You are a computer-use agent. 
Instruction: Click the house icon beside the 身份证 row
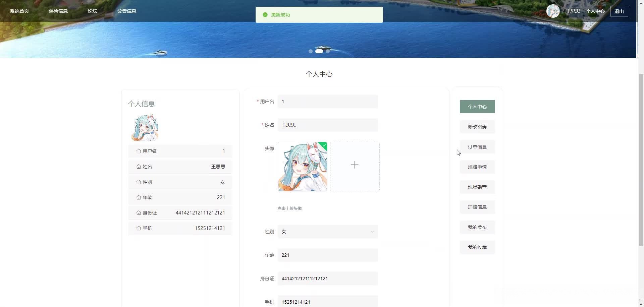[x=139, y=212]
